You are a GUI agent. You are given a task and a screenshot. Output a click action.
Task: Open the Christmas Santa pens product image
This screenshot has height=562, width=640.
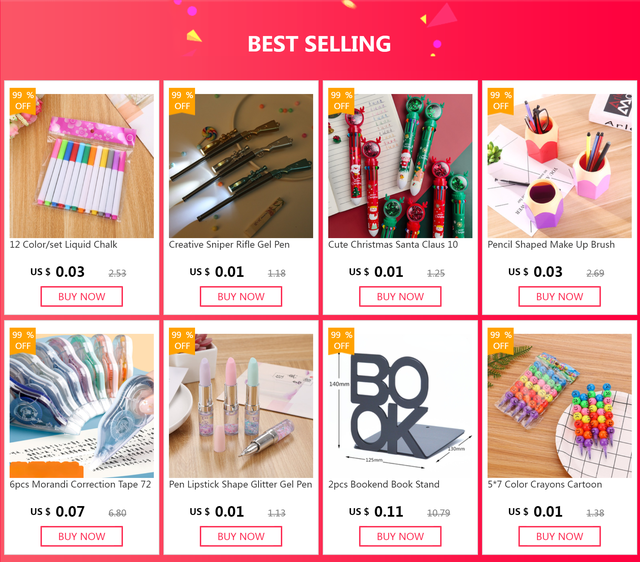click(400, 166)
